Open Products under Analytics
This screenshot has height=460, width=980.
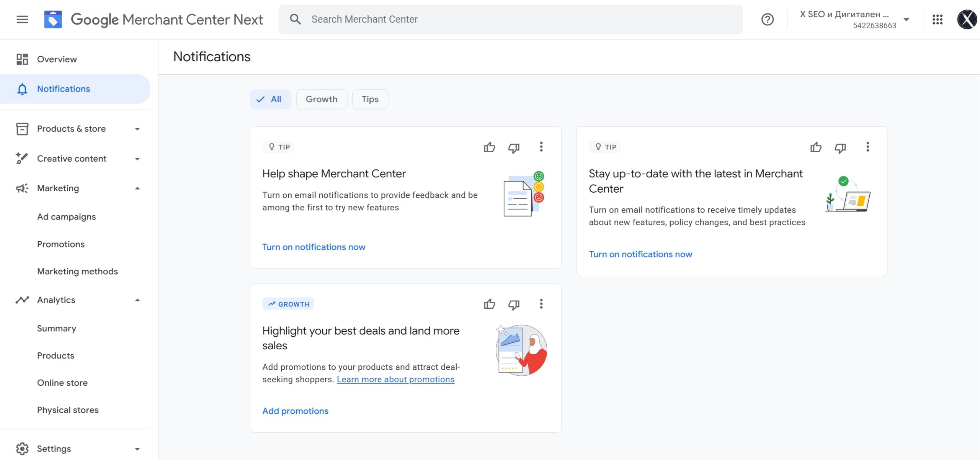point(56,355)
